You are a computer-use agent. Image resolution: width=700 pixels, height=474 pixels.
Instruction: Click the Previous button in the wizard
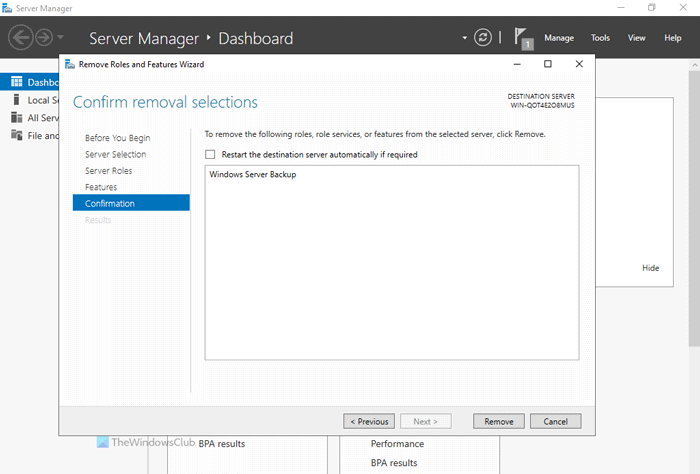(369, 421)
